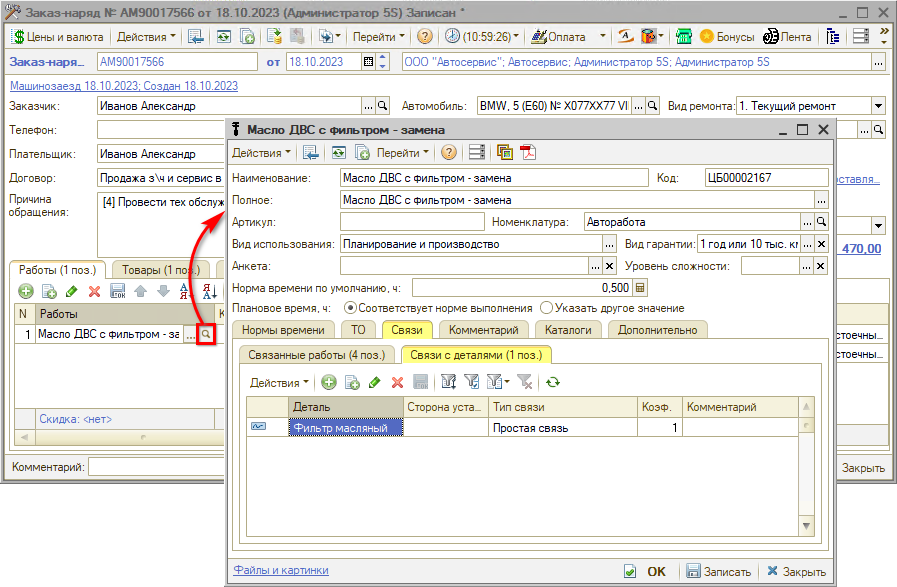Open the Действия menu in Связи с деталями
The width and height of the screenshot is (897, 587).
280,383
